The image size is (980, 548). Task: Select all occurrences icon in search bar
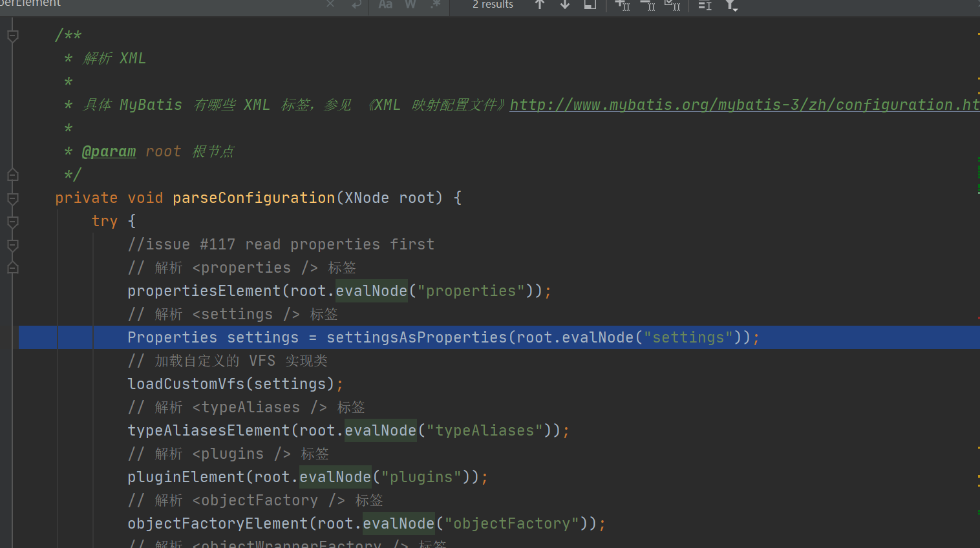(672, 5)
